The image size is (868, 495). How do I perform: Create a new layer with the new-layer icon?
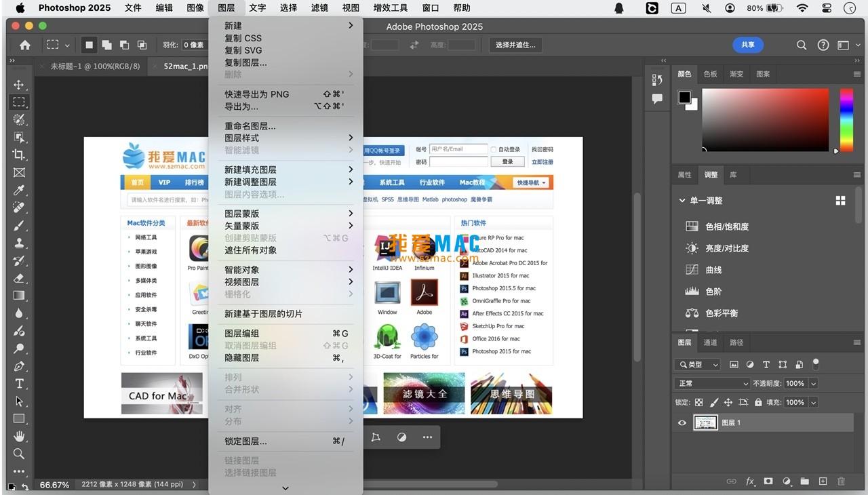coord(823,481)
